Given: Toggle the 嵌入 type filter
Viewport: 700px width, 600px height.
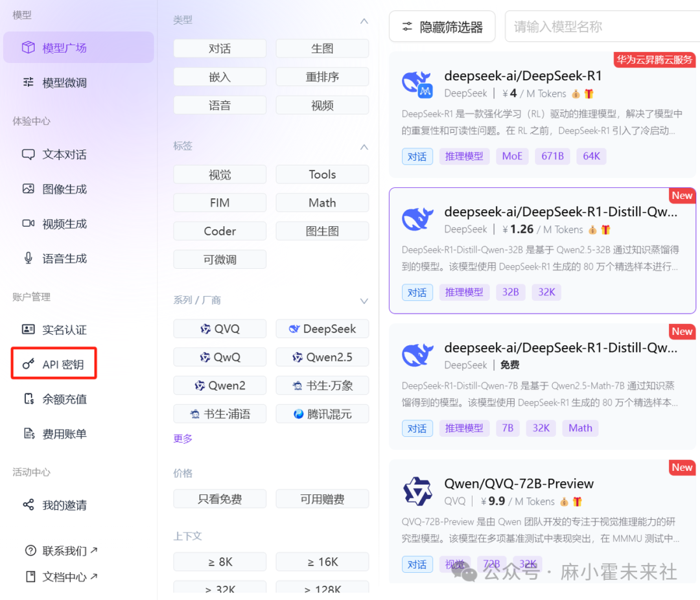Looking at the screenshot, I should pyautogui.click(x=220, y=77).
